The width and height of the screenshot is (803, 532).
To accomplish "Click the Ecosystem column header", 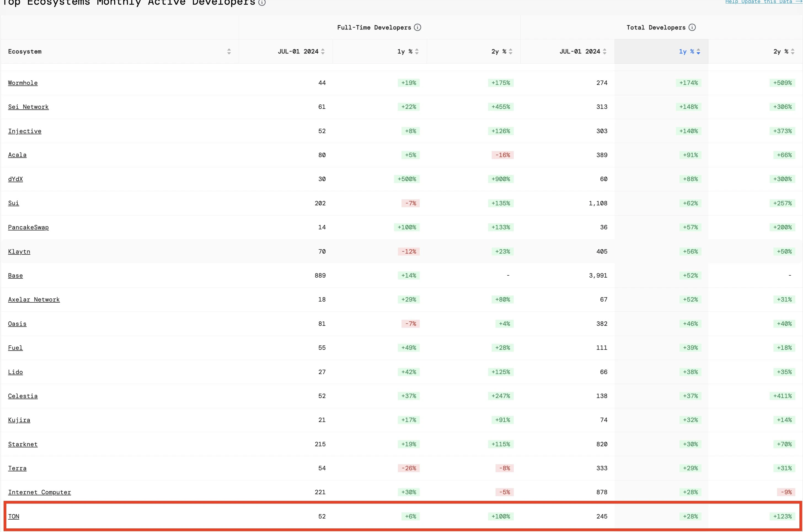I will coord(25,52).
